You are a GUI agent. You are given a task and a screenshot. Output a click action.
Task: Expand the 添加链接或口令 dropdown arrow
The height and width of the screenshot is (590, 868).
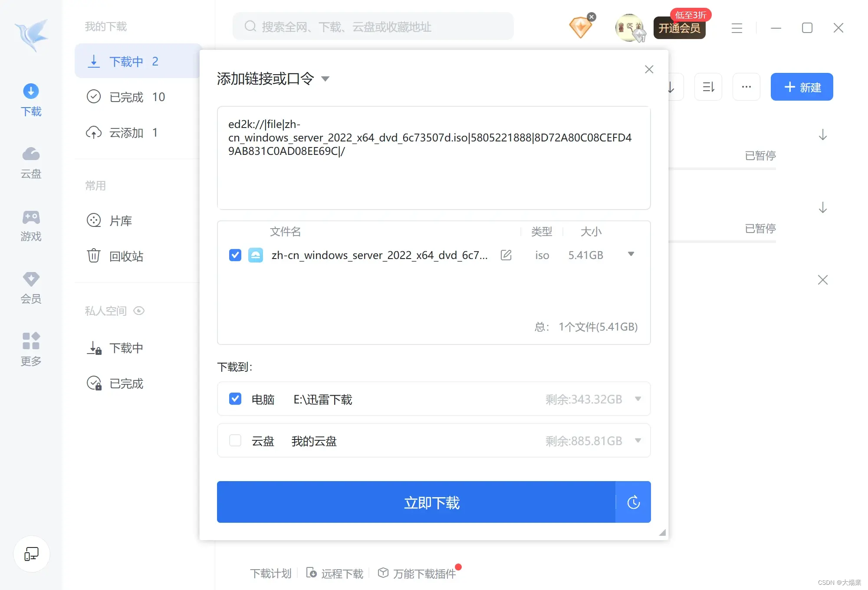click(x=325, y=79)
